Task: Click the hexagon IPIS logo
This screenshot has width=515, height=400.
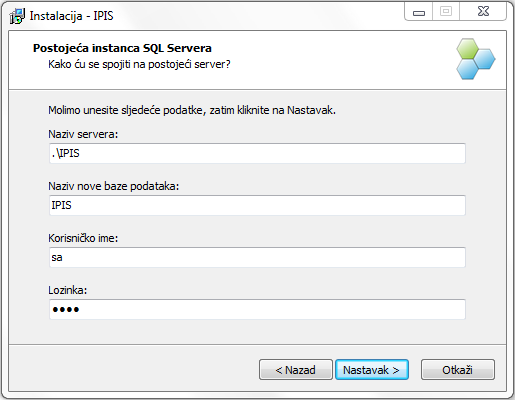Action: (476, 59)
